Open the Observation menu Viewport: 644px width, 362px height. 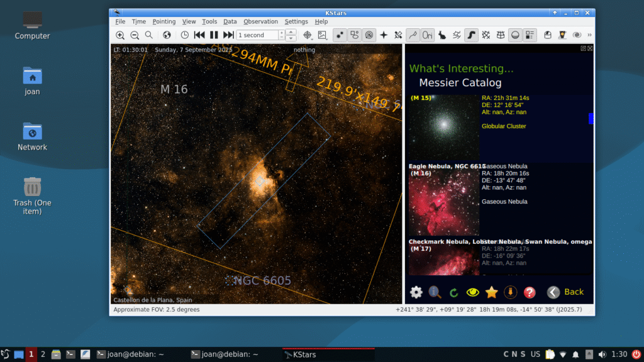coord(260,21)
